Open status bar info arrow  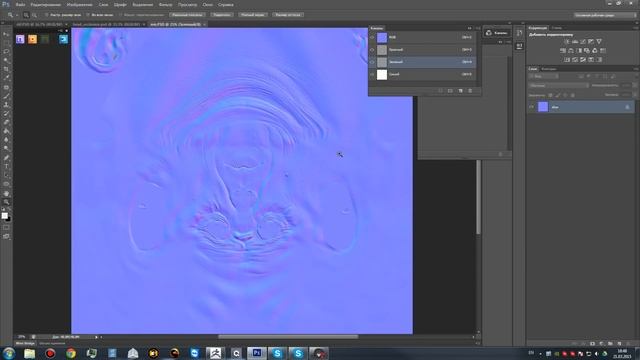(x=97, y=337)
